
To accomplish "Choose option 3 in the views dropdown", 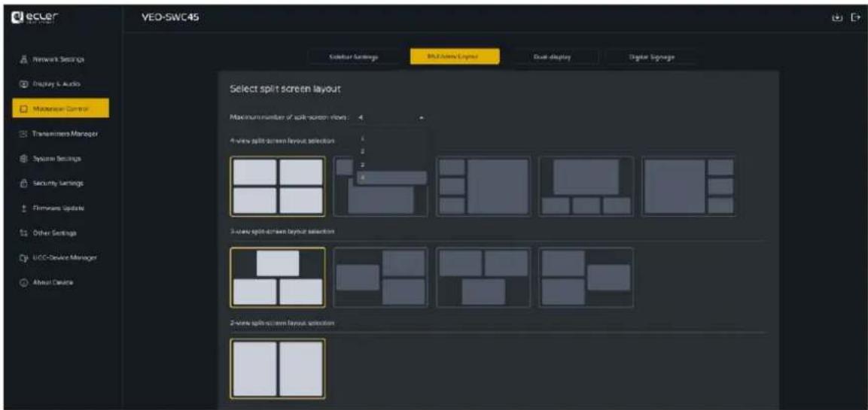I will tap(390, 164).
